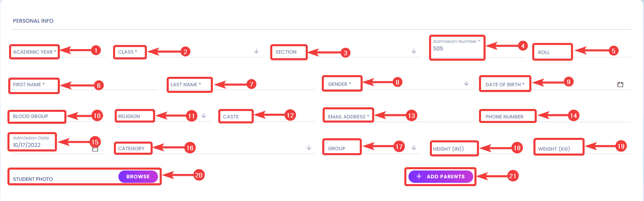This screenshot has width=644, height=201.
Task: Expand the Category dropdown arrow
Action: pos(309,148)
